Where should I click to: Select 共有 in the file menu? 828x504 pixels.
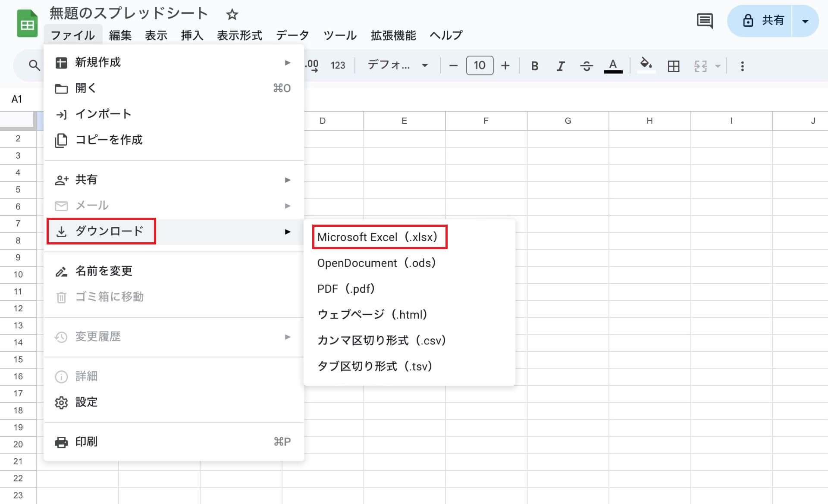174,180
